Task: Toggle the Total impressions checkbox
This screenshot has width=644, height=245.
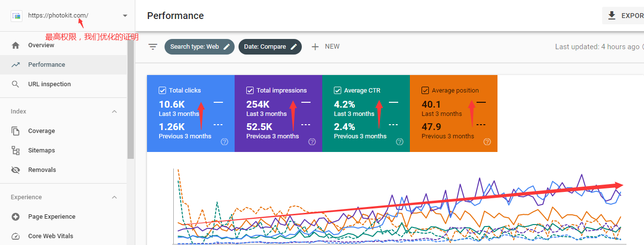Action: coord(250,90)
